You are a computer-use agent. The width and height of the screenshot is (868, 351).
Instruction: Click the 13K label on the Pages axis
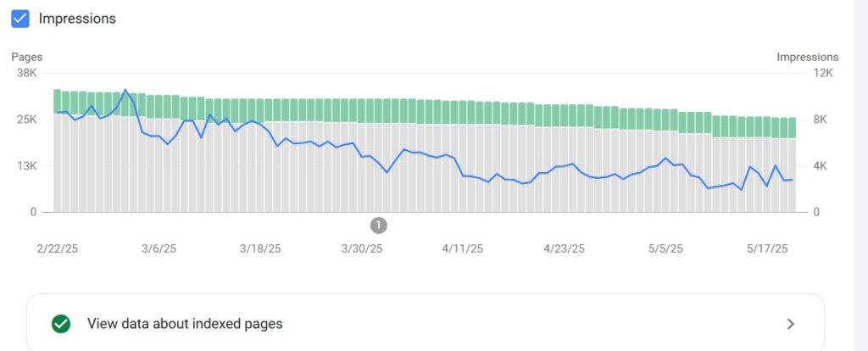(x=27, y=165)
